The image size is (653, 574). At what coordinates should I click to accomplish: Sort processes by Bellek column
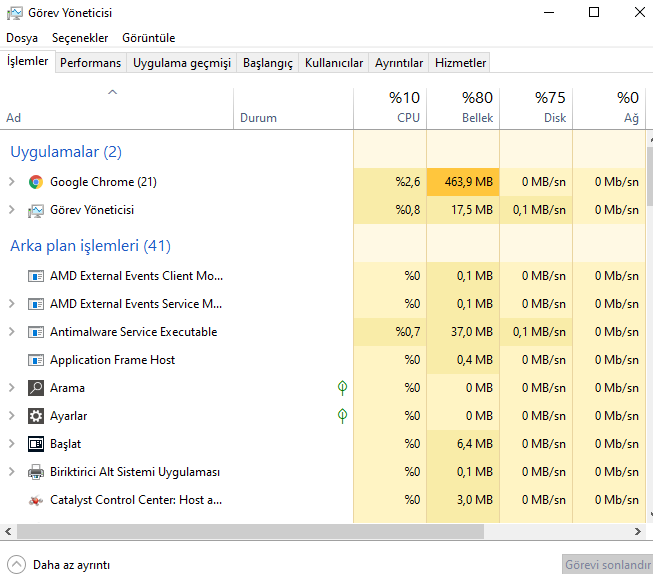463,108
